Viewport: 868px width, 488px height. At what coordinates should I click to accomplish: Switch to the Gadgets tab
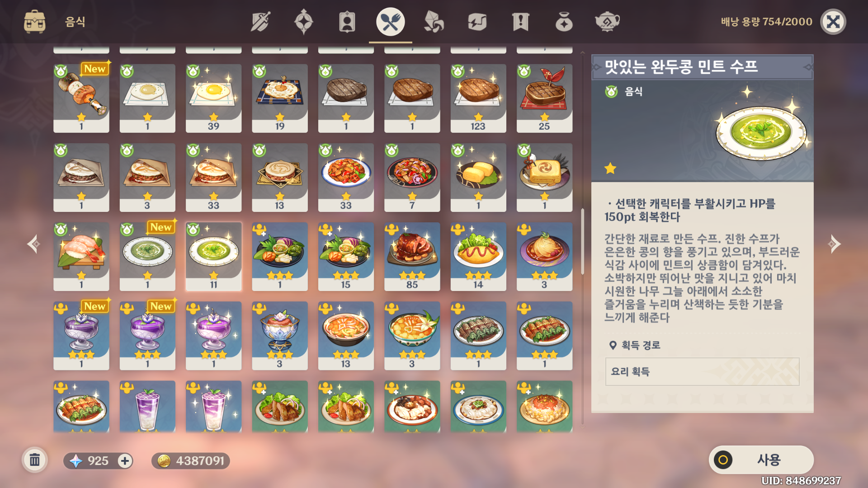click(477, 22)
